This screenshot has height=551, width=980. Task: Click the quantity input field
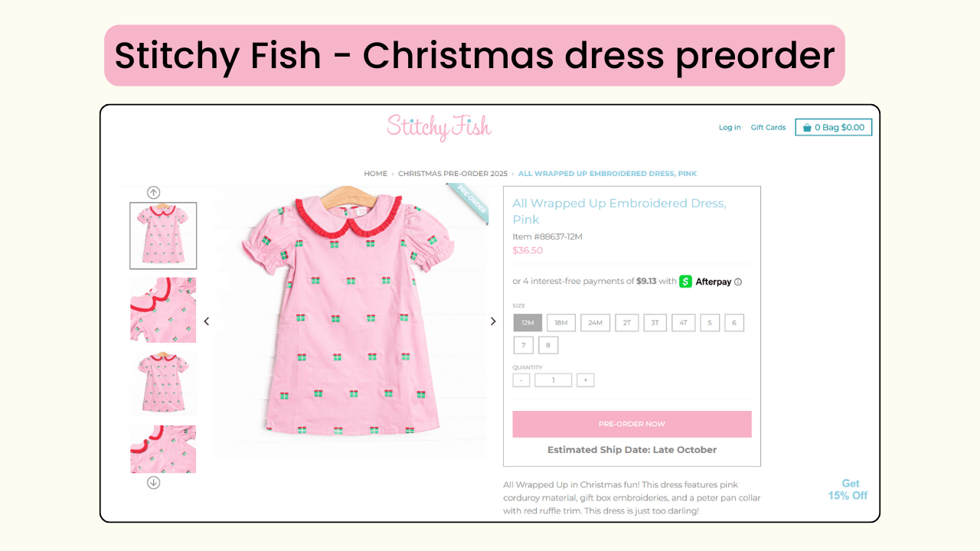pyautogui.click(x=554, y=380)
